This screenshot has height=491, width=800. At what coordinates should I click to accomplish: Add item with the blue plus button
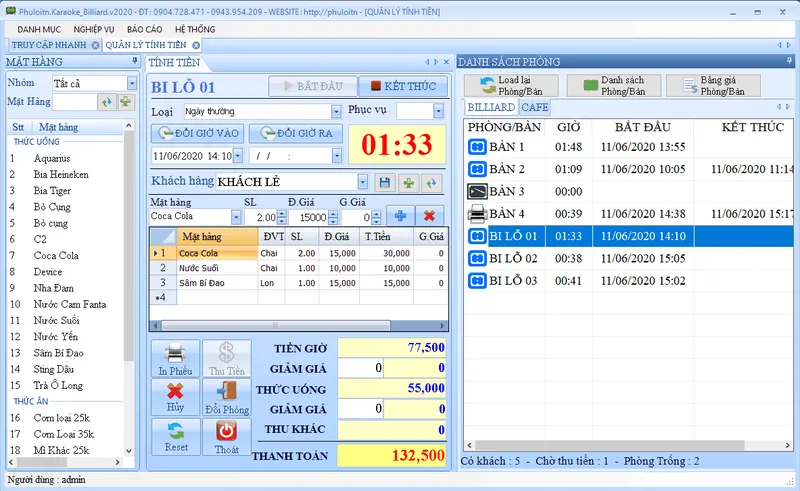[400, 216]
